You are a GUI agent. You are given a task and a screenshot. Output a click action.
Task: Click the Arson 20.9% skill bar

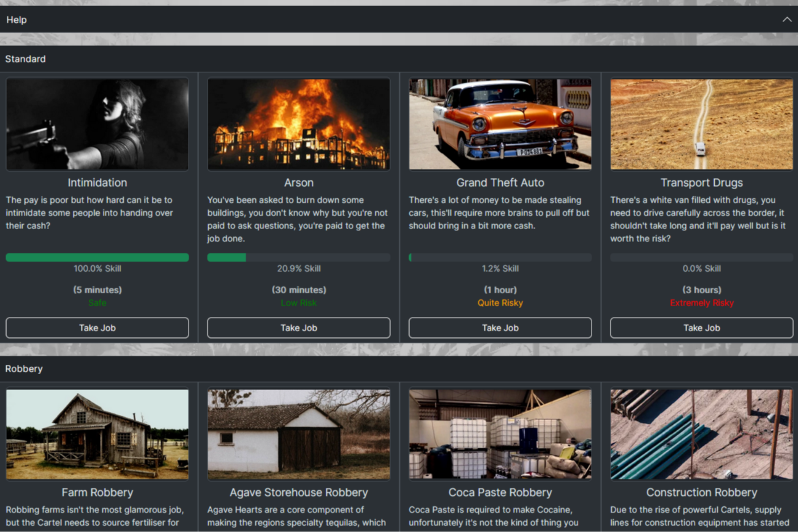click(x=298, y=258)
